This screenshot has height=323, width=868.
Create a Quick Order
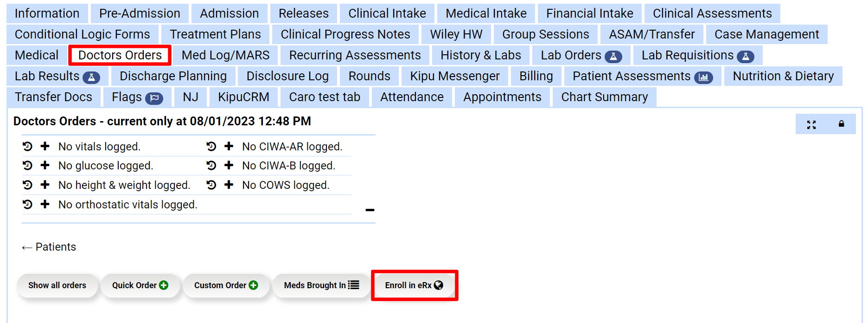tap(140, 285)
